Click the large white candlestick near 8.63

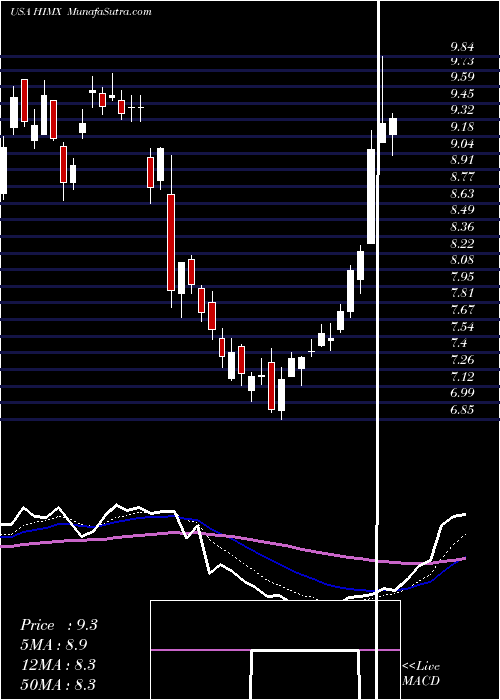point(371,196)
